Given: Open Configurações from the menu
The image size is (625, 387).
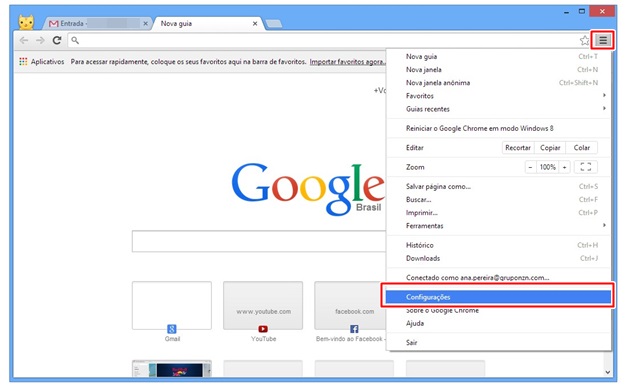Looking at the screenshot, I should point(498,297).
